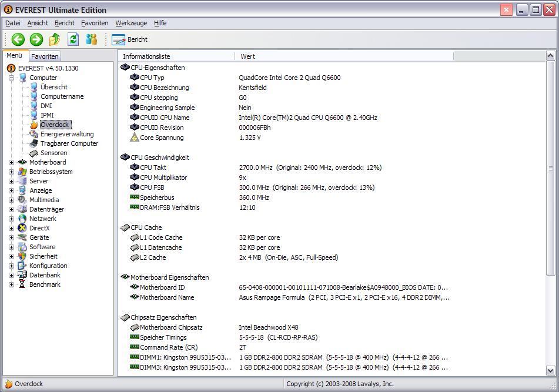
Task: Select the Motherboard Chipsatz row
Action: pyautogui.click(x=285, y=327)
